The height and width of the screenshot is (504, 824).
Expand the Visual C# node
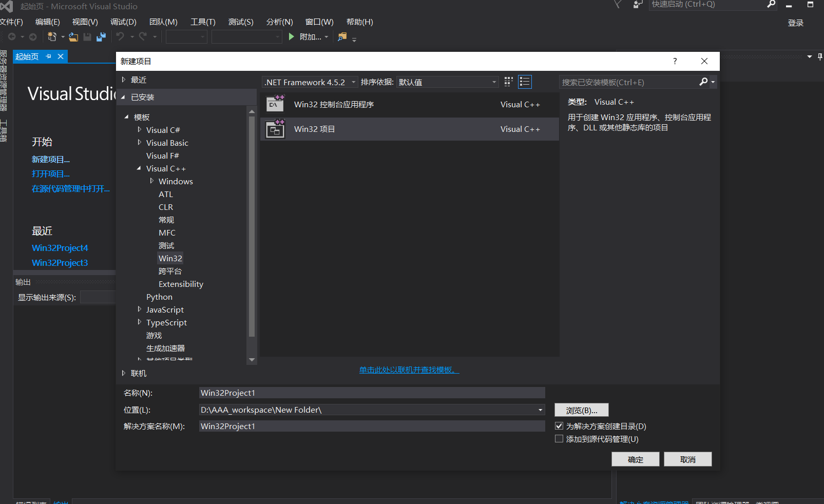point(139,129)
